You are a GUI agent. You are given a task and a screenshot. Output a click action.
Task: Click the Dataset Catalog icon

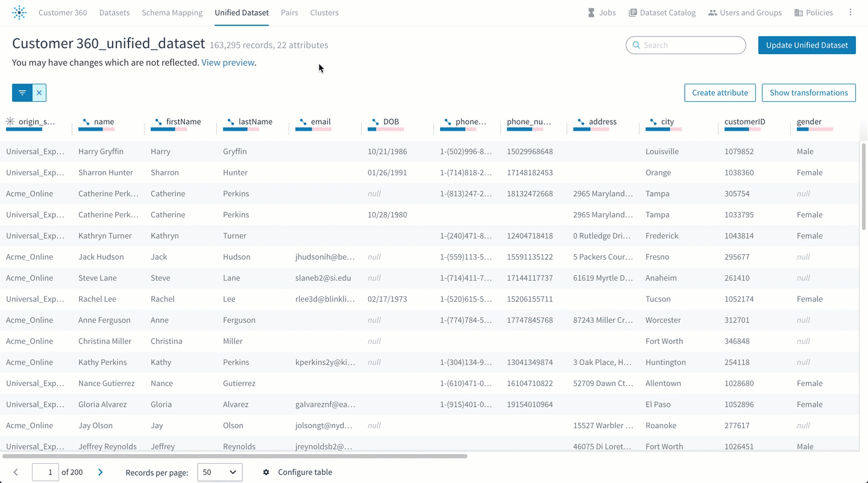[632, 13]
